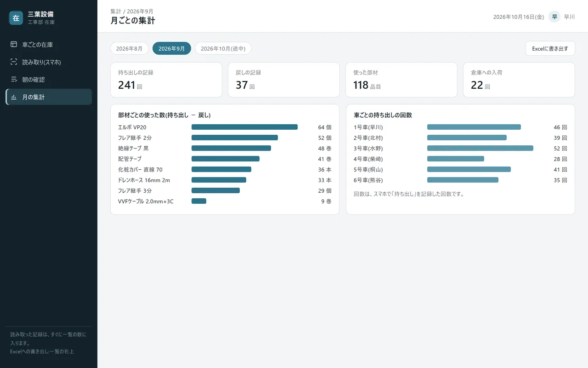Screen dimensions: 588x368
Task: Click the 6号車(熊谷) row label
Action: pos(368,180)
